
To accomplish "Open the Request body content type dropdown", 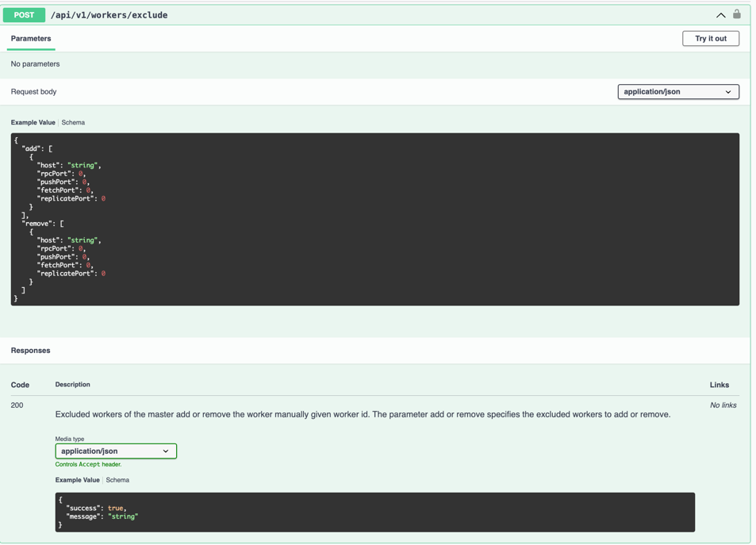I will 677,92.
